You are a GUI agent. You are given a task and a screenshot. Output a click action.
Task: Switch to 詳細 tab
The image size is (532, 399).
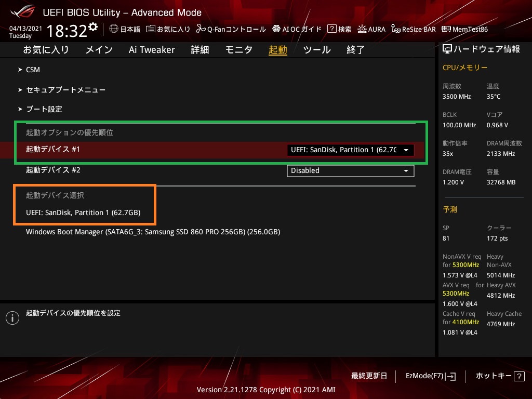(x=200, y=50)
